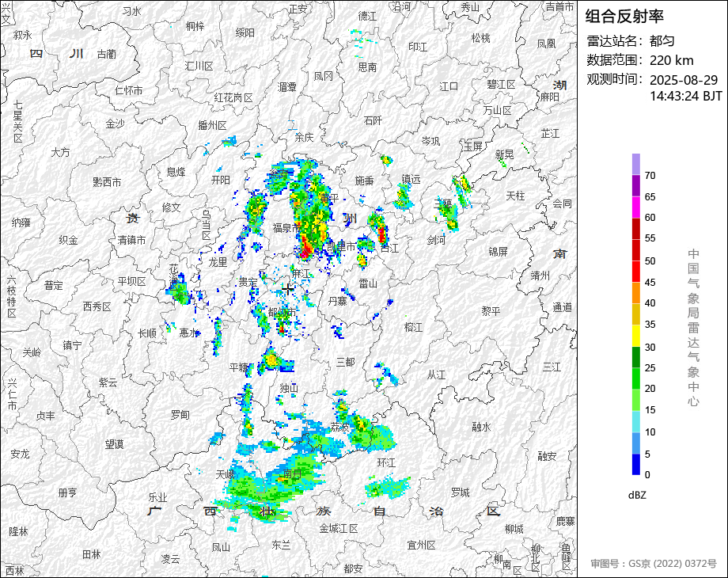Image resolution: width=728 pixels, height=578 pixels.
Task: Click the 榕江 map label
Action: click(x=413, y=328)
